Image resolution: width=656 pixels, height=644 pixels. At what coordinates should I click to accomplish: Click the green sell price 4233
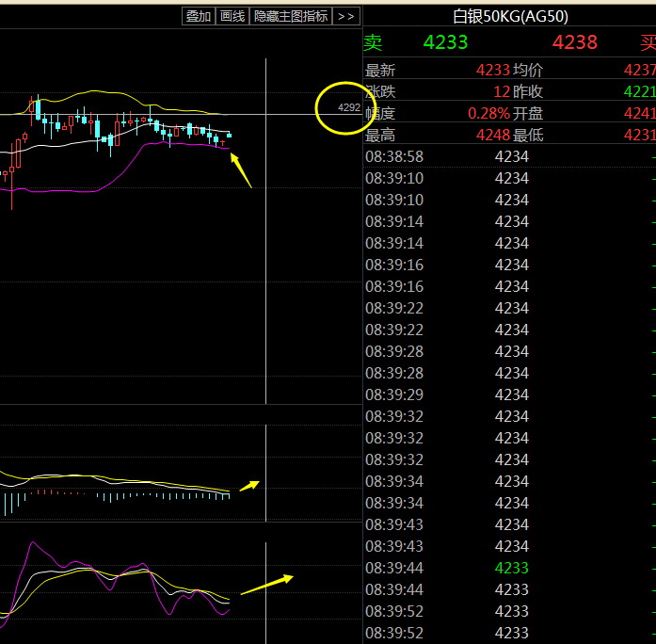coord(445,42)
